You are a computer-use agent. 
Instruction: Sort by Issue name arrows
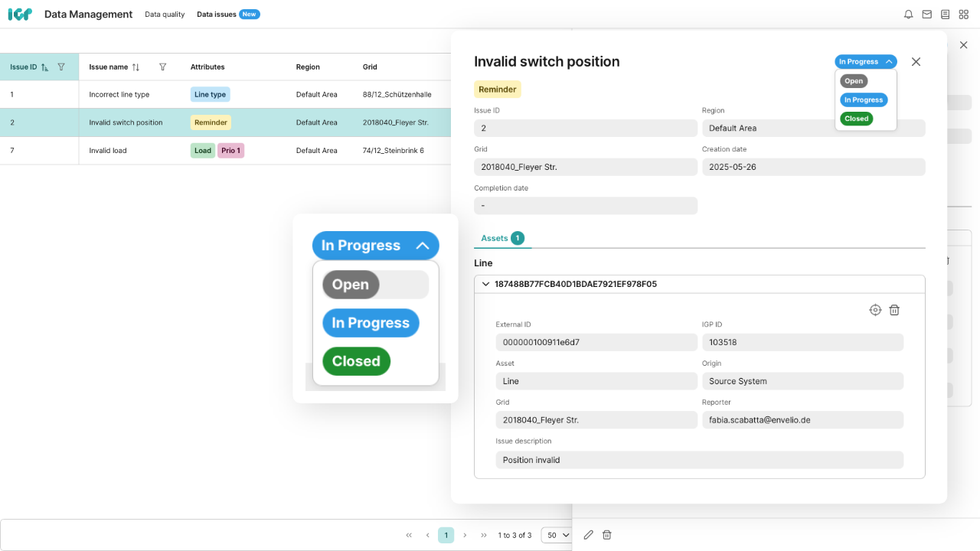point(136,67)
